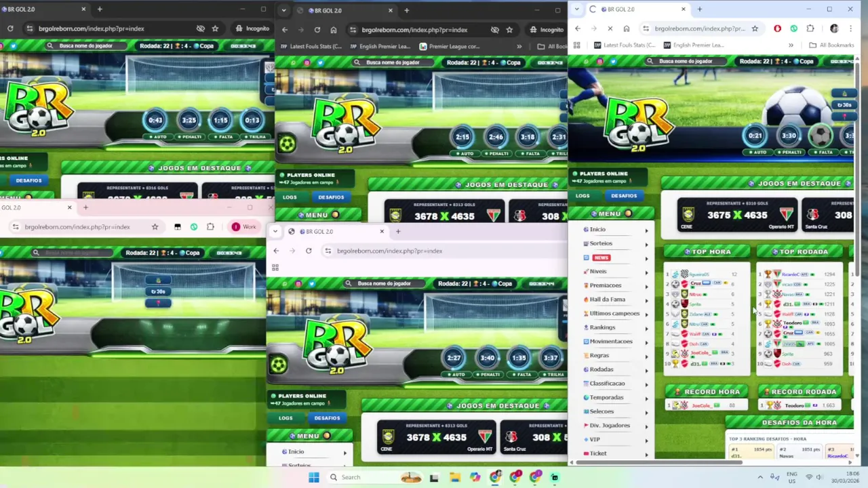Open tracking protection eye icon in middle window

pyautogui.click(x=494, y=30)
